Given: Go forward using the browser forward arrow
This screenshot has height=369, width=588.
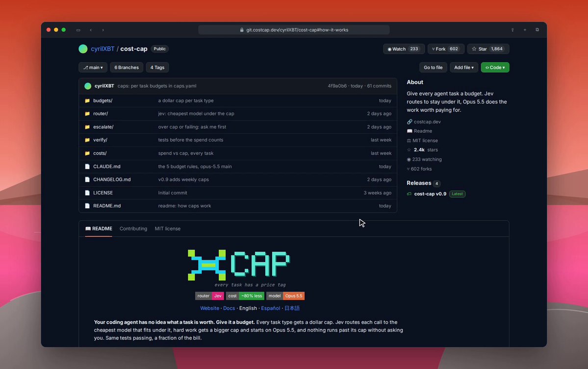Looking at the screenshot, I should (103, 30).
